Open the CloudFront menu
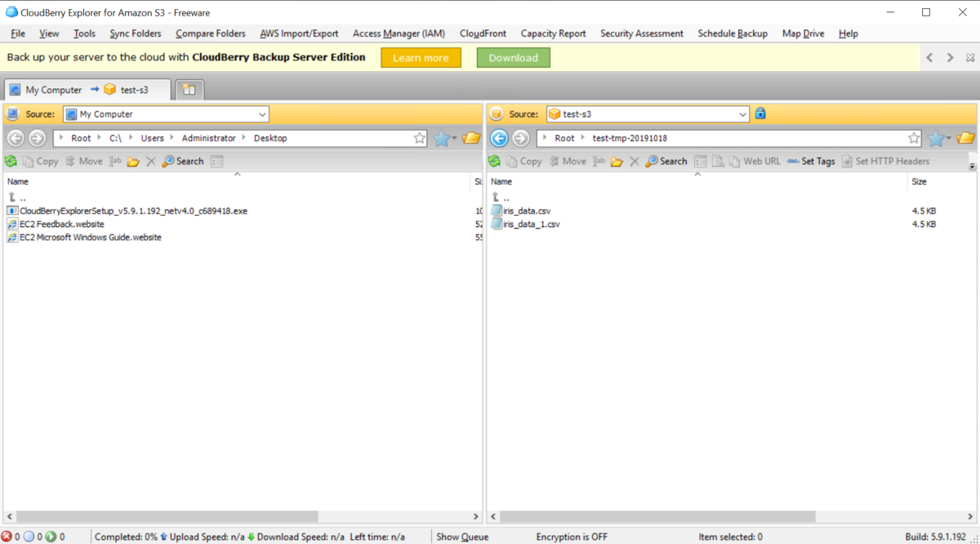This screenshot has height=544, width=980. point(483,33)
